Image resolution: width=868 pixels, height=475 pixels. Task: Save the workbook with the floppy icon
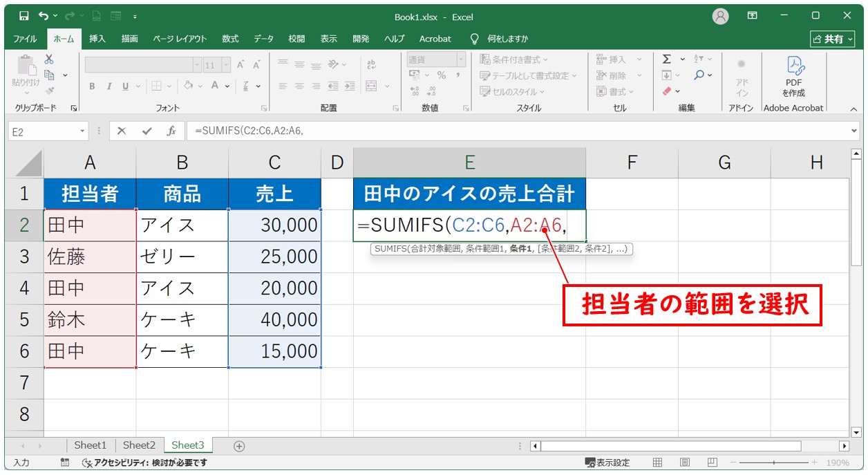pos(23,16)
